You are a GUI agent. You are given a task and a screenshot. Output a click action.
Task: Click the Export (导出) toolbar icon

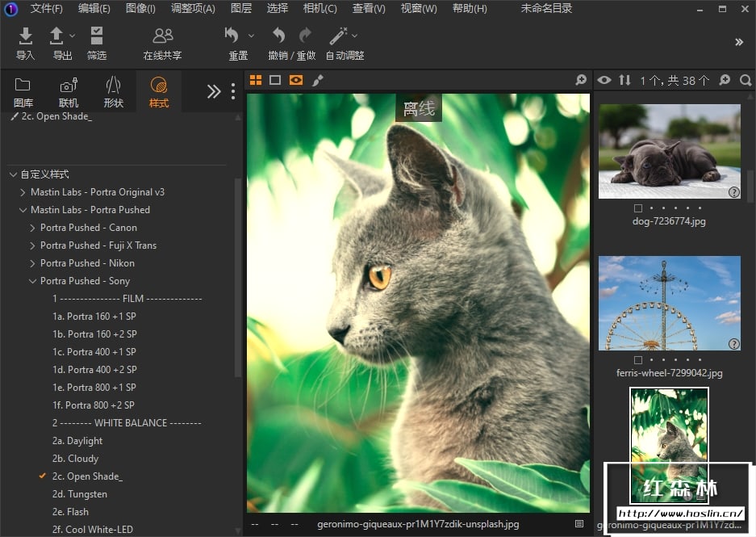tap(57, 36)
